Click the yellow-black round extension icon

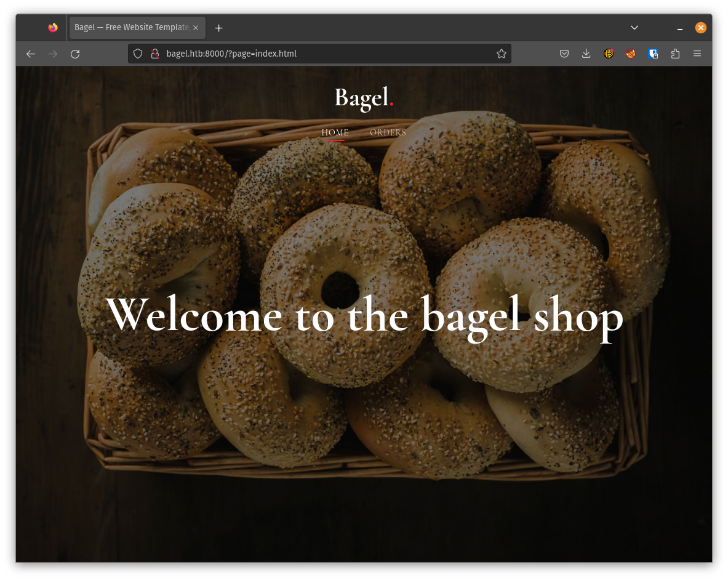(609, 54)
